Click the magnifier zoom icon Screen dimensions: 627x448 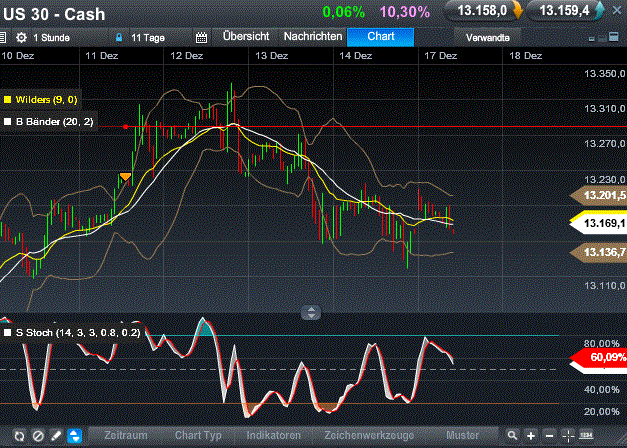pos(512,436)
